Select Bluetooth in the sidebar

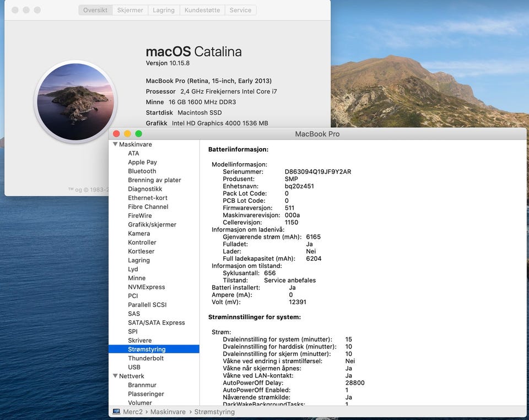click(142, 171)
